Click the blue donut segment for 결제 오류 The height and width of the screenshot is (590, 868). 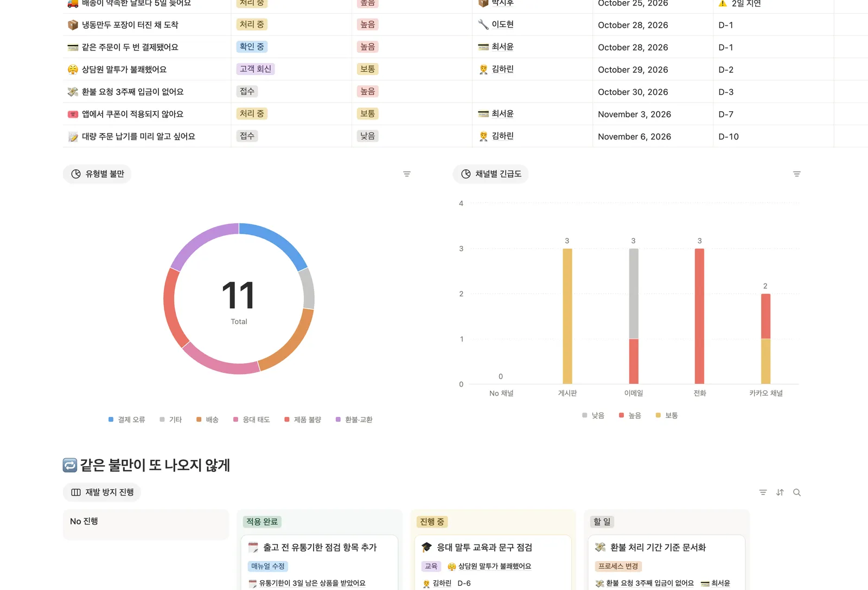click(x=277, y=240)
